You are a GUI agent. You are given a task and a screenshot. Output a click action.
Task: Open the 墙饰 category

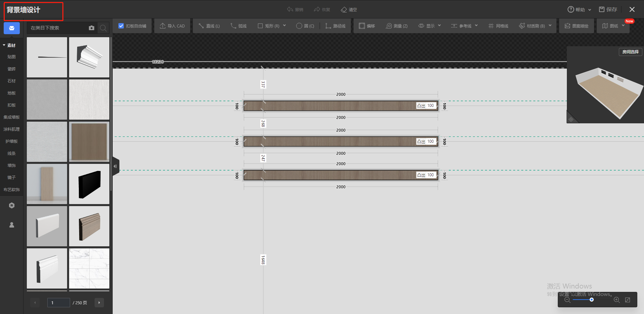(12, 165)
